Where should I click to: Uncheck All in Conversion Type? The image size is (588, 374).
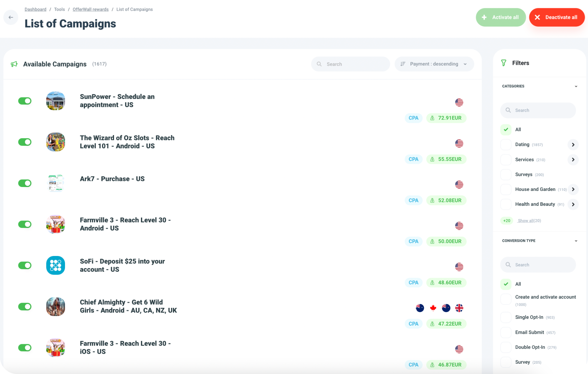(506, 284)
